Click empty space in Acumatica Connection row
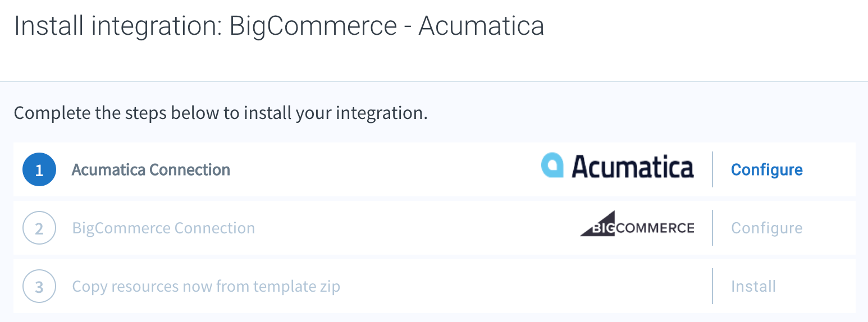This screenshot has height=322, width=868. pyautogui.click(x=382, y=169)
